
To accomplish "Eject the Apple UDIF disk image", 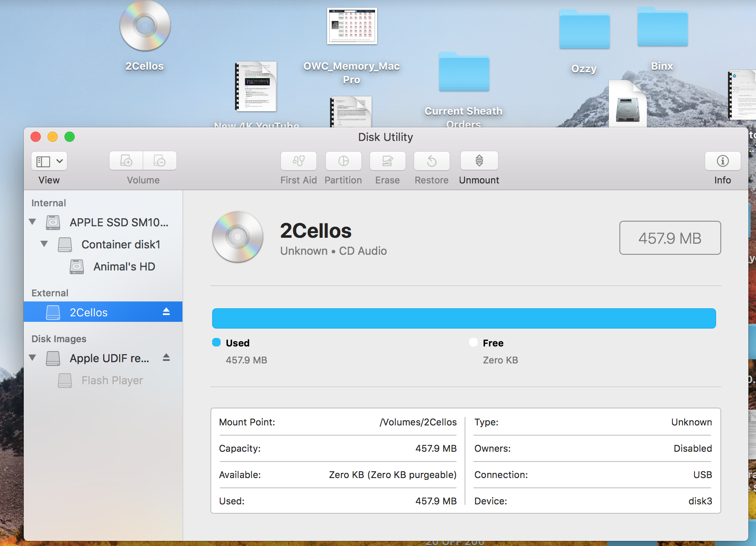I will pos(166,357).
